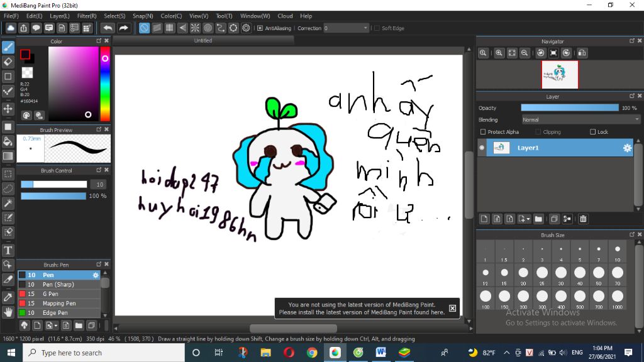Open the Filter(R) menu
The height and width of the screenshot is (362, 644).
87,16
